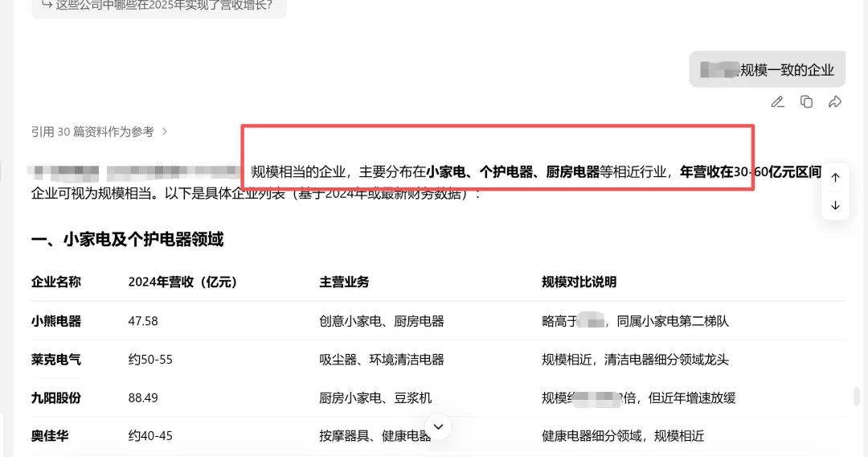Click the user message bubble 规模一致的企业
The height and width of the screenshot is (457, 868).
click(767, 70)
